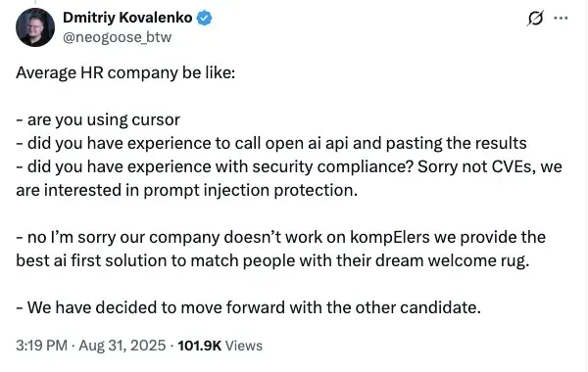
Task: Visit the Dmitriy Kovalenko display name link
Action: pos(127,18)
